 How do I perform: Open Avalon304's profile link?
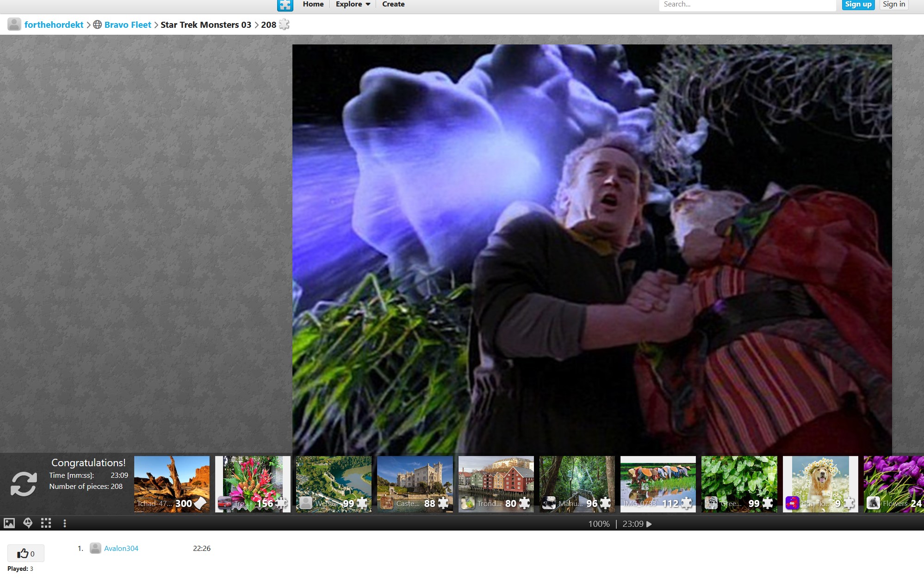121,548
